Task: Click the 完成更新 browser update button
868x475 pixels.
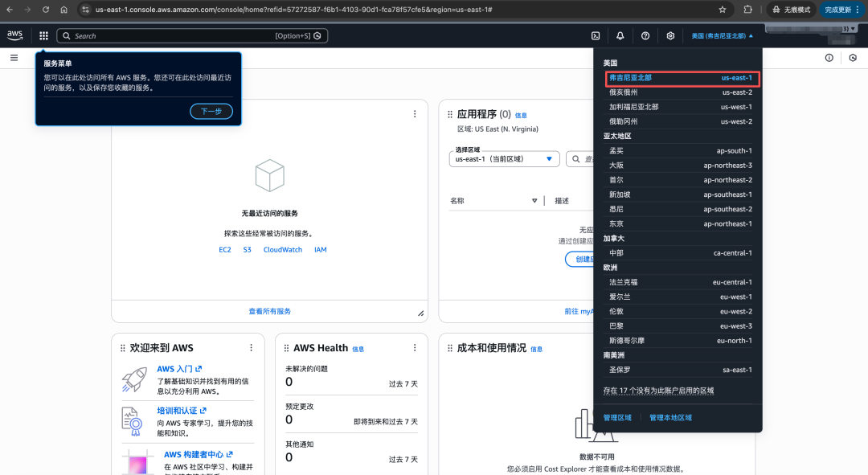Action: (842, 10)
